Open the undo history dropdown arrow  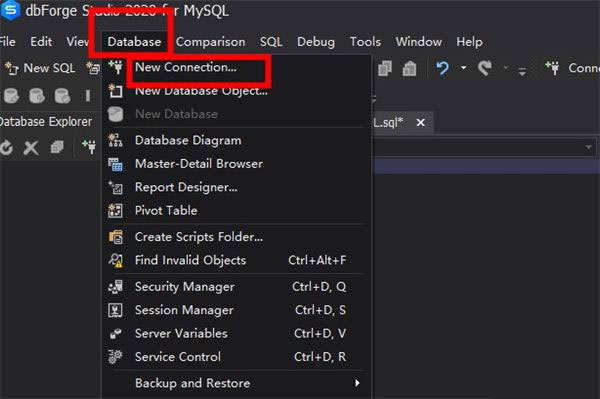[x=463, y=68]
